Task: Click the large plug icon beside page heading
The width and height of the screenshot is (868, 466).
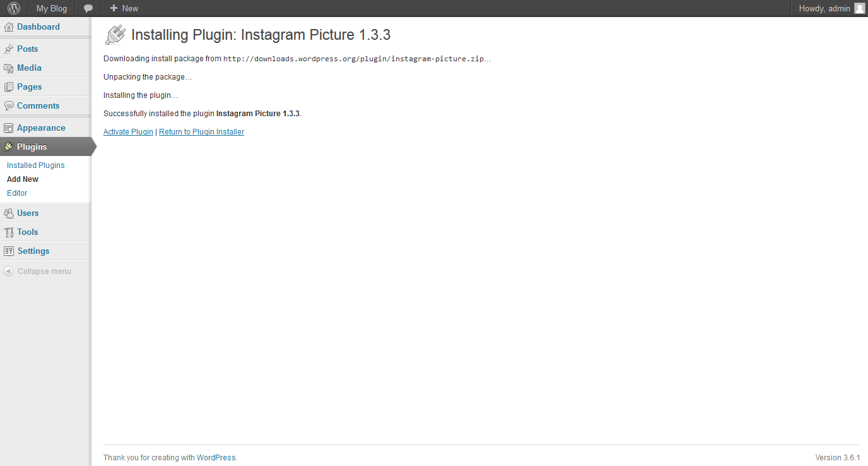Action: pyautogui.click(x=115, y=35)
